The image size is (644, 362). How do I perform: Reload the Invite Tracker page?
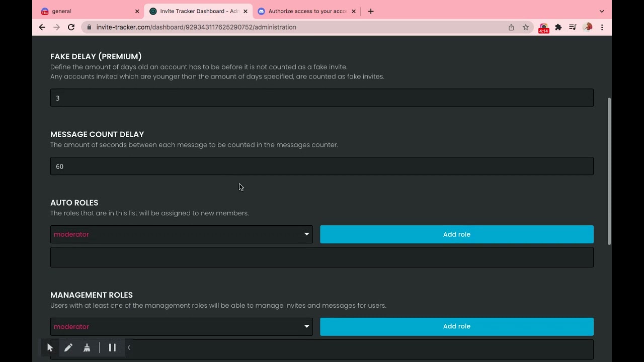tap(71, 27)
